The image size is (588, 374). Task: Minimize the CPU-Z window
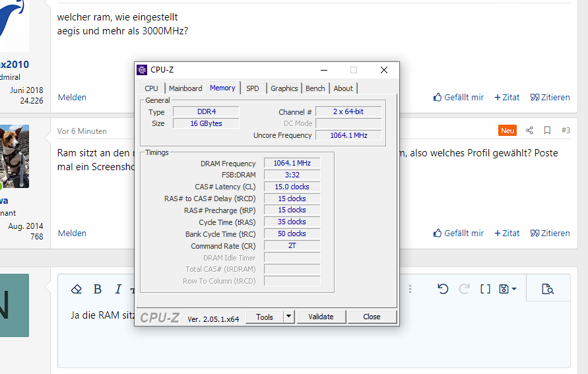click(x=324, y=70)
